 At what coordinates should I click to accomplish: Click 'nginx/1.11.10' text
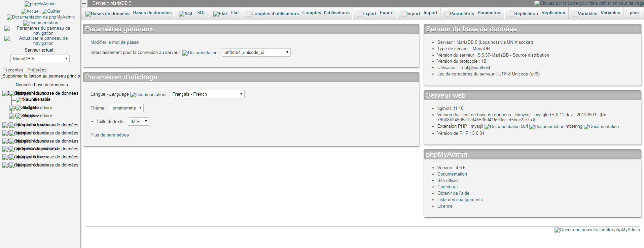(x=451, y=108)
